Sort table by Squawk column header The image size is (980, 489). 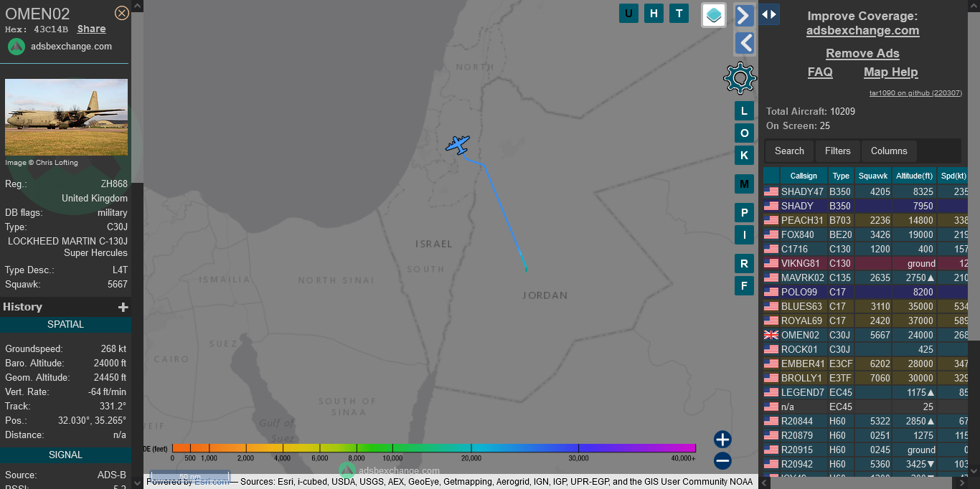click(x=873, y=176)
